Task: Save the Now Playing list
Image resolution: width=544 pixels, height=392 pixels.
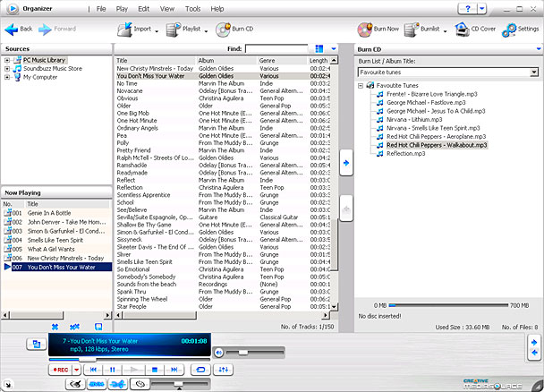Action: point(98,327)
